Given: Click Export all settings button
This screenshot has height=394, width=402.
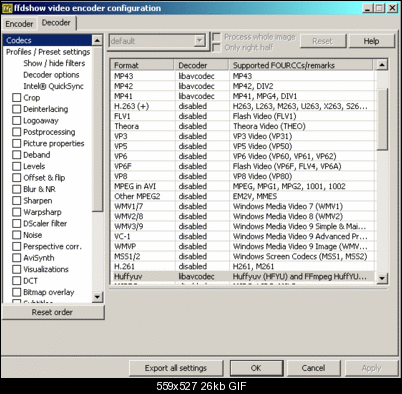Looking at the screenshot, I should (176, 368).
